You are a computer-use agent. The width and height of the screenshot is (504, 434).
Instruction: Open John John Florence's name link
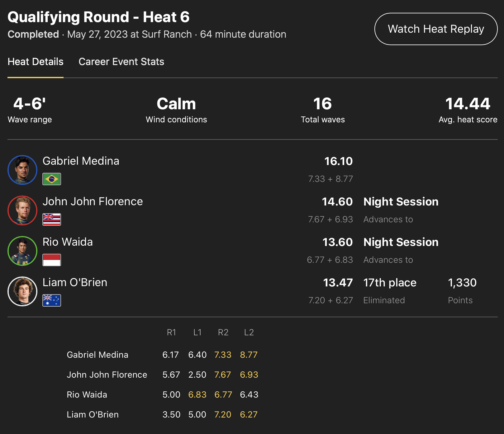pos(93,201)
